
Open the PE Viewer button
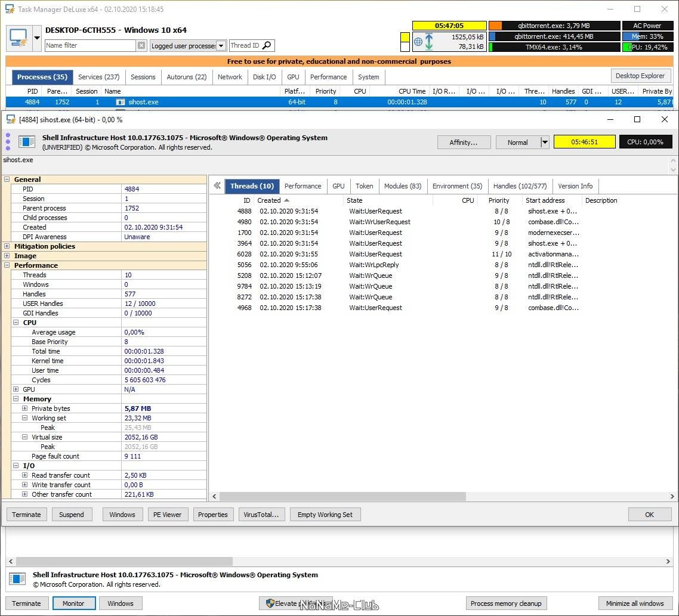(x=167, y=514)
